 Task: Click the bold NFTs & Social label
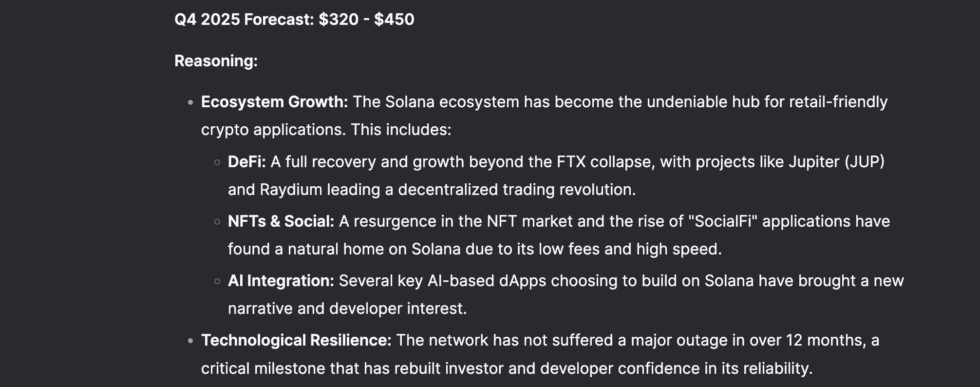[x=281, y=221]
